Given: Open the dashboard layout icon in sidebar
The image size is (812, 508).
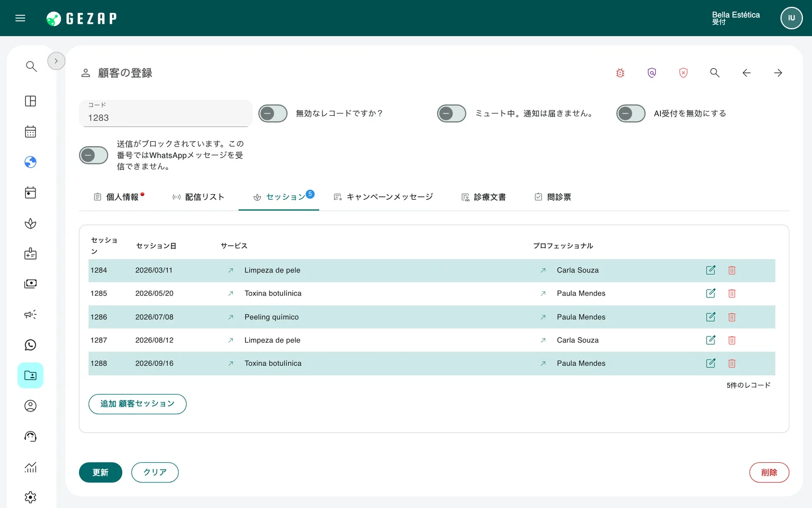Looking at the screenshot, I should (x=30, y=101).
